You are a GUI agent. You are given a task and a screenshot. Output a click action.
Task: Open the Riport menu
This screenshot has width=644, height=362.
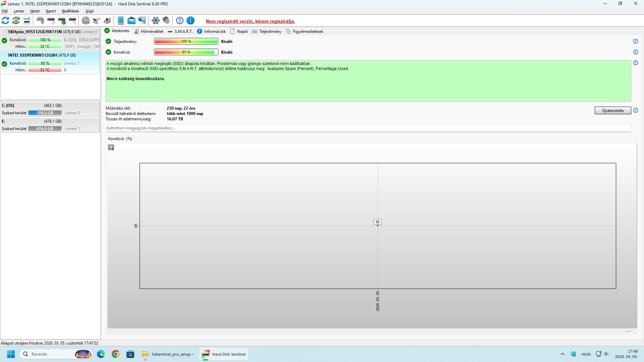click(x=51, y=11)
